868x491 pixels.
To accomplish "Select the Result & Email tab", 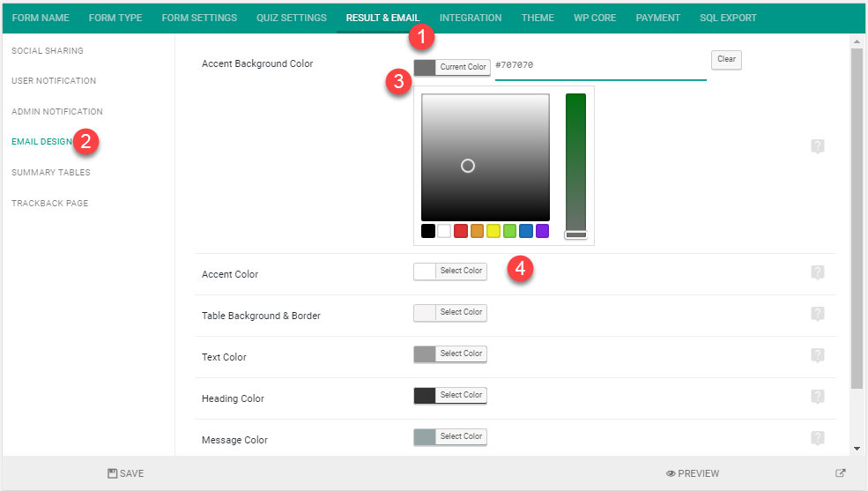I will (x=382, y=18).
